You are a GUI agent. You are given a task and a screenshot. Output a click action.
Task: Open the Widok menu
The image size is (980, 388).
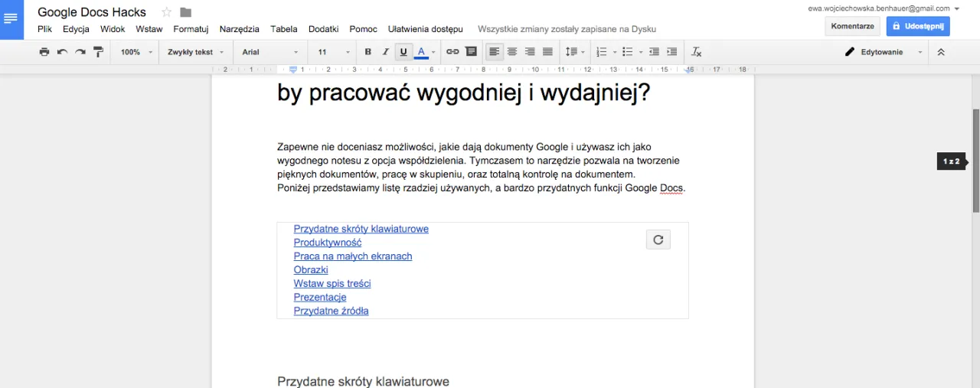point(113,29)
